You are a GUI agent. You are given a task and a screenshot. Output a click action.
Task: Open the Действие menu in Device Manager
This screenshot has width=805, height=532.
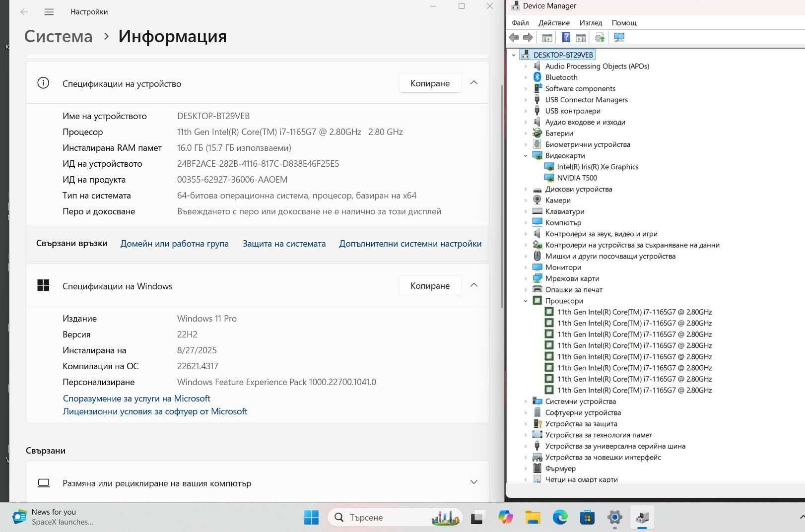point(554,23)
